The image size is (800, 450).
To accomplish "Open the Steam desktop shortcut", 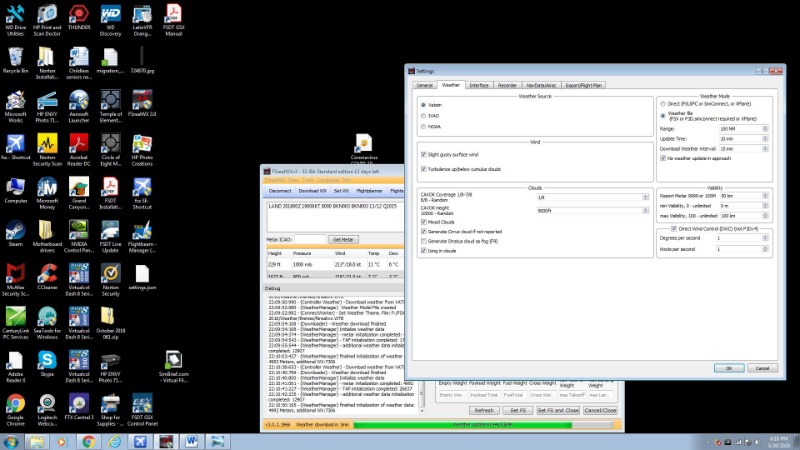I will [x=15, y=234].
